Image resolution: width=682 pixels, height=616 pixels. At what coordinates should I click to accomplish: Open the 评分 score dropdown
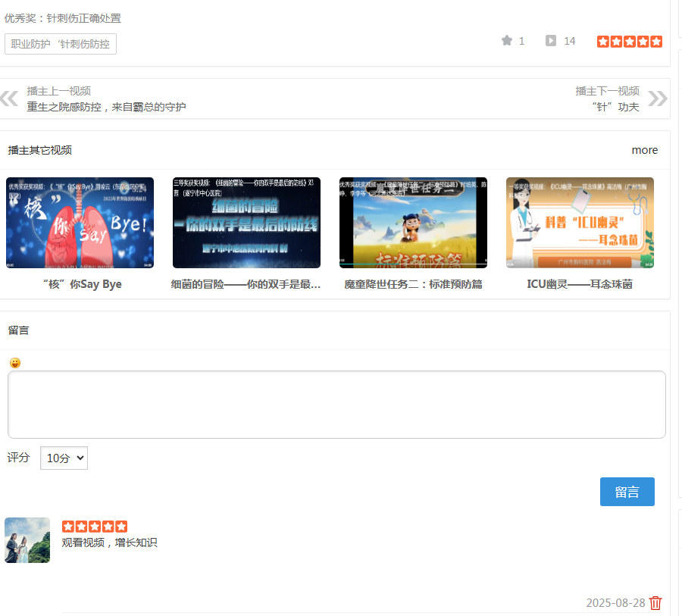[64, 458]
